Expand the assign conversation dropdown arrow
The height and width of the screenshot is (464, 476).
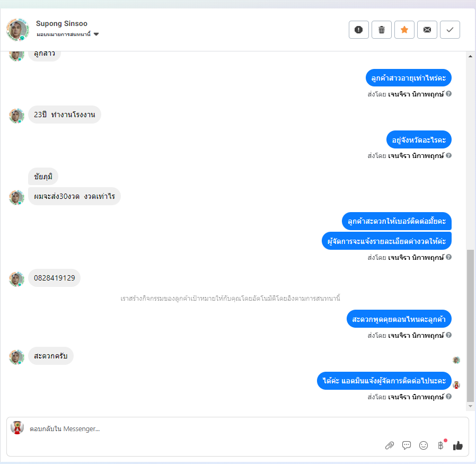(x=96, y=34)
